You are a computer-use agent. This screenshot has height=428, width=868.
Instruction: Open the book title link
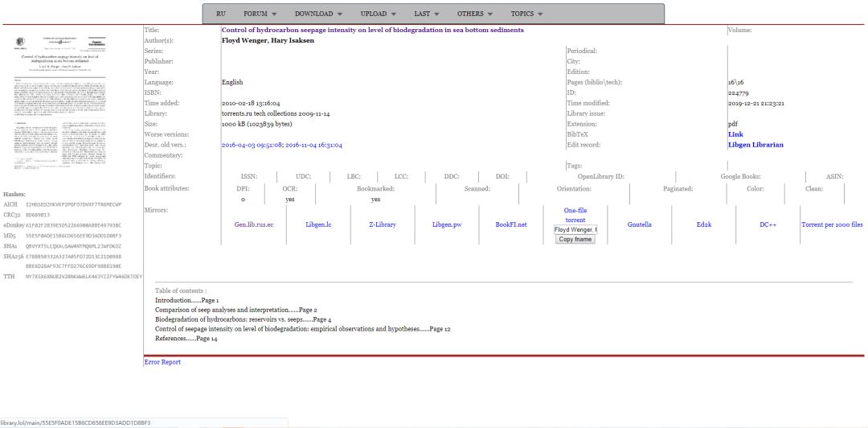pos(372,30)
